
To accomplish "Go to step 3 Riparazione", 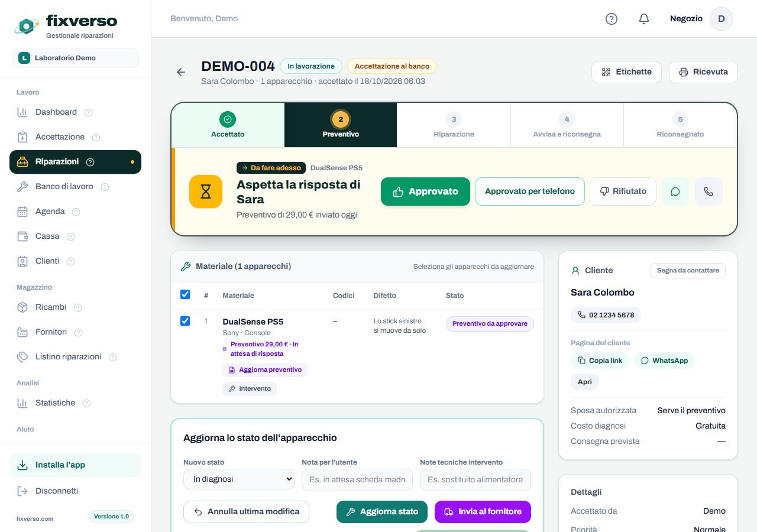I will (454, 125).
